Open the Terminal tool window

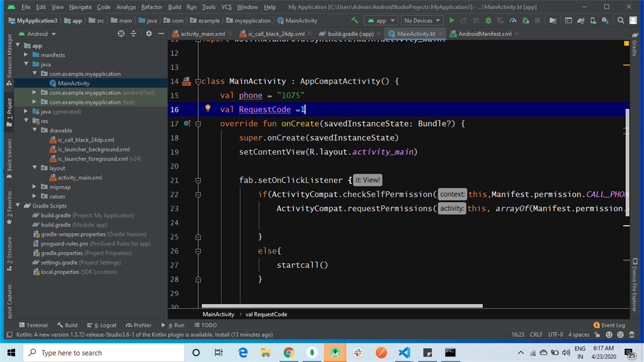tap(33, 325)
